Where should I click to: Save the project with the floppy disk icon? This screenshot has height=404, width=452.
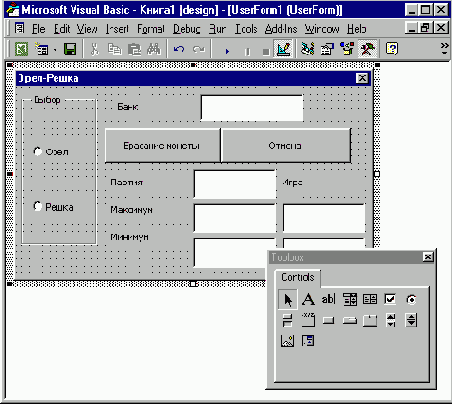pyautogui.click(x=70, y=50)
